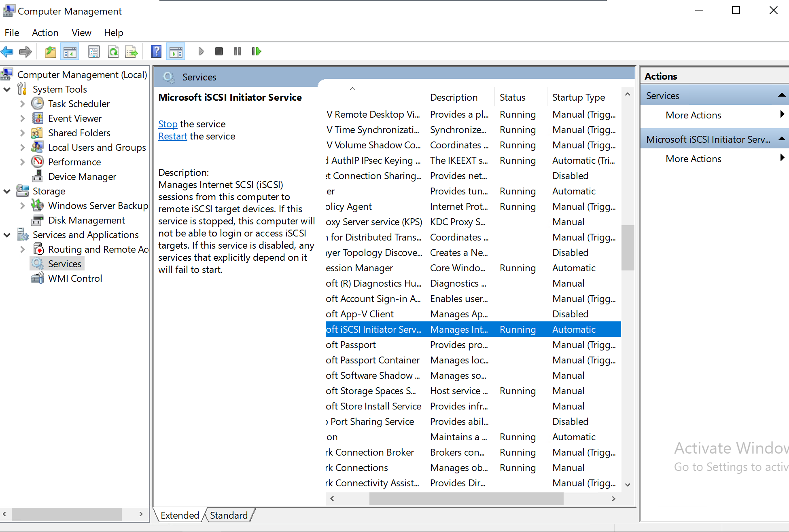Click the Properties toolbar icon

[x=94, y=51]
